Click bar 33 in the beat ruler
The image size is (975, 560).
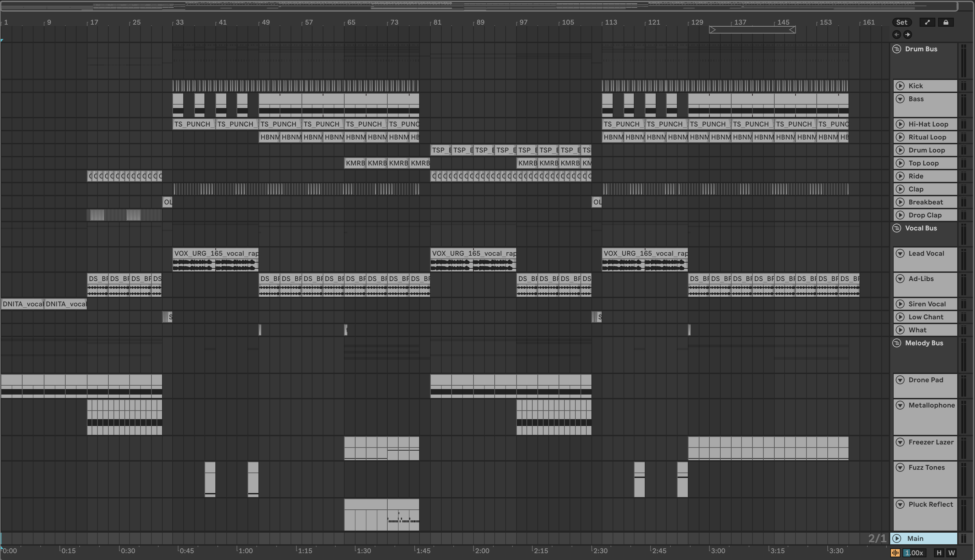179,22
